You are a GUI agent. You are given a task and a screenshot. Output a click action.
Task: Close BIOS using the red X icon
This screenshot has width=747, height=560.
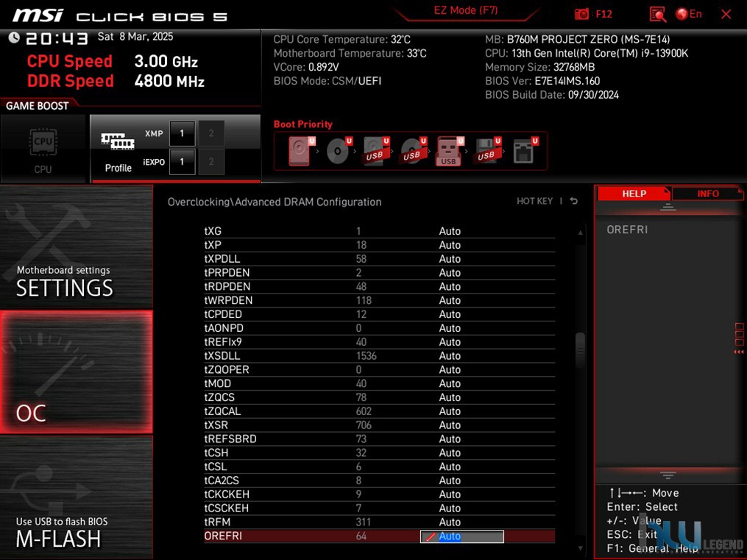(x=726, y=14)
